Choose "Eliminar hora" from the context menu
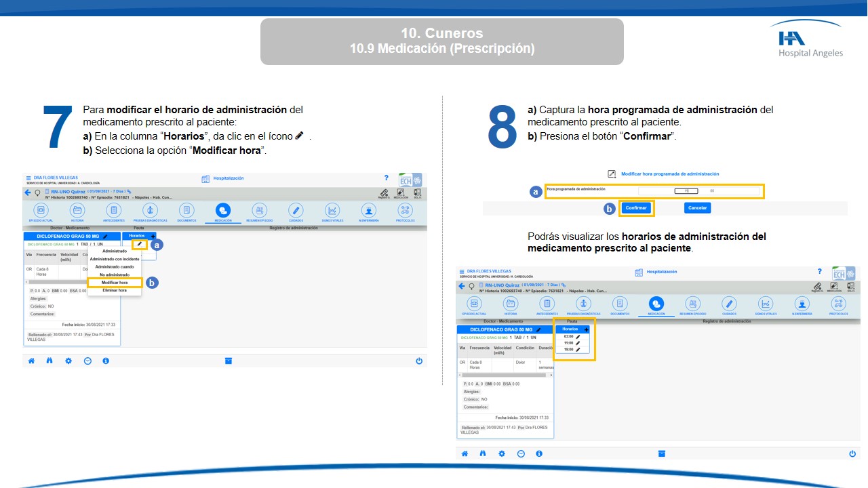 click(114, 290)
